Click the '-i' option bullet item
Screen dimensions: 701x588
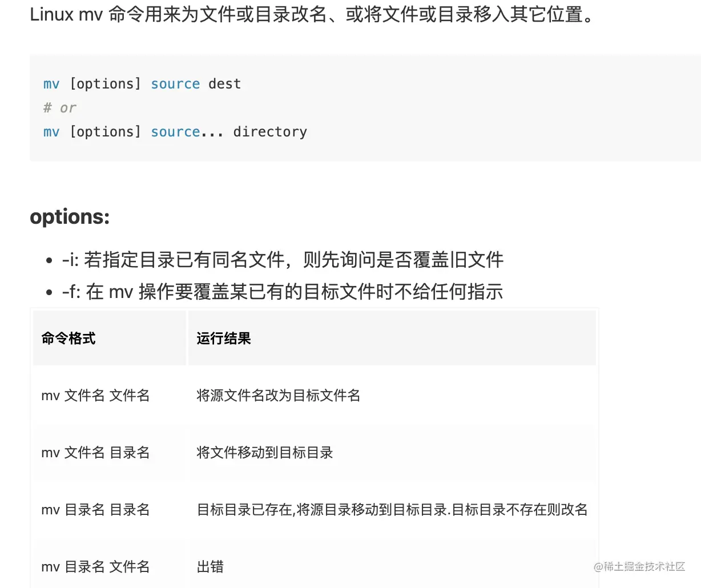tap(283, 260)
